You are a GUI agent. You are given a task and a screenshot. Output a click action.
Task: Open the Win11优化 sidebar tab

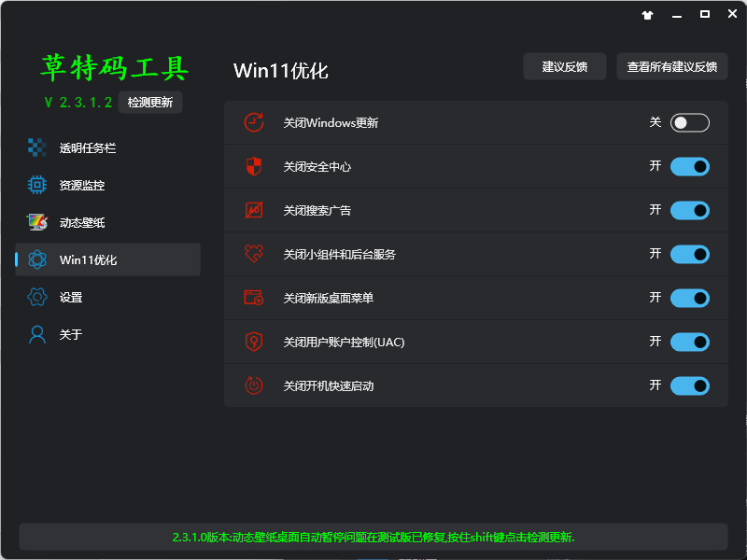pyautogui.click(x=89, y=259)
